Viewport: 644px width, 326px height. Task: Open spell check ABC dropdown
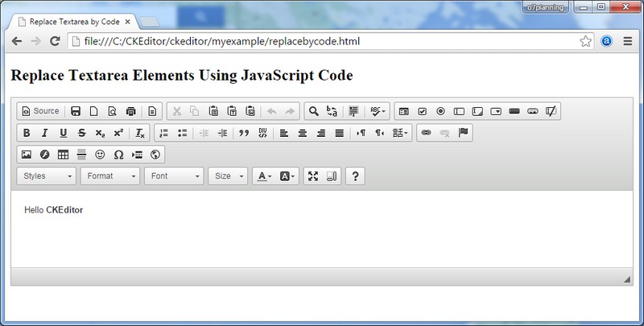(378, 111)
